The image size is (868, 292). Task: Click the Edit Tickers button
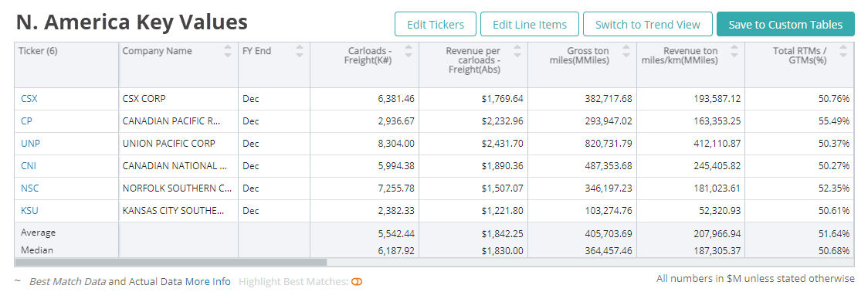pyautogui.click(x=435, y=25)
